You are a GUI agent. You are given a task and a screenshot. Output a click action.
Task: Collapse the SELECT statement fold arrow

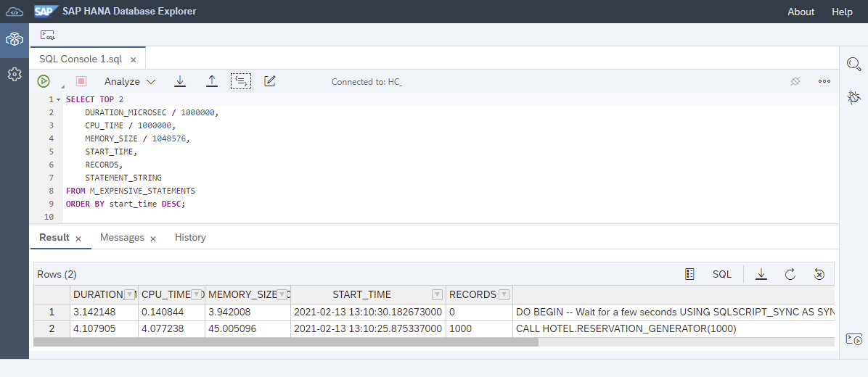(x=59, y=99)
